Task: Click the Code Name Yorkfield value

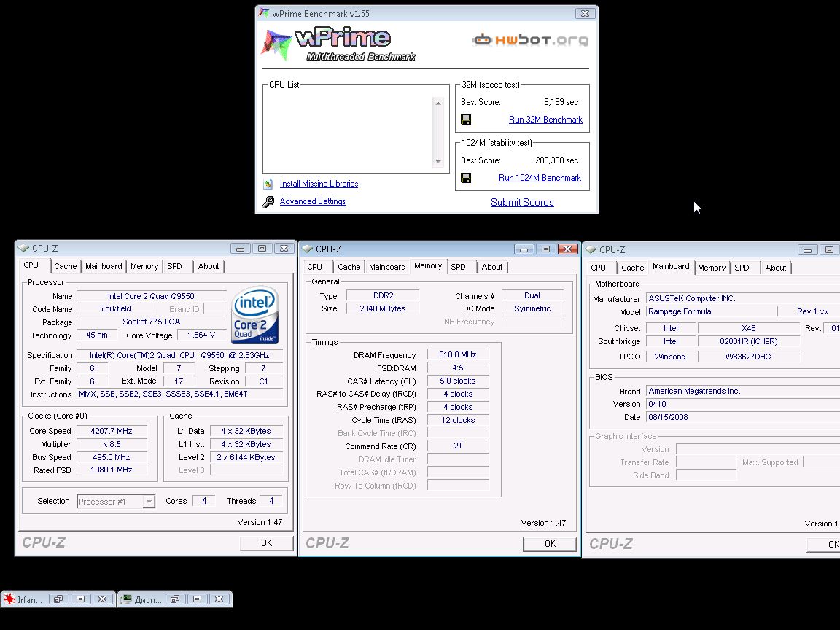Action: (115, 308)
